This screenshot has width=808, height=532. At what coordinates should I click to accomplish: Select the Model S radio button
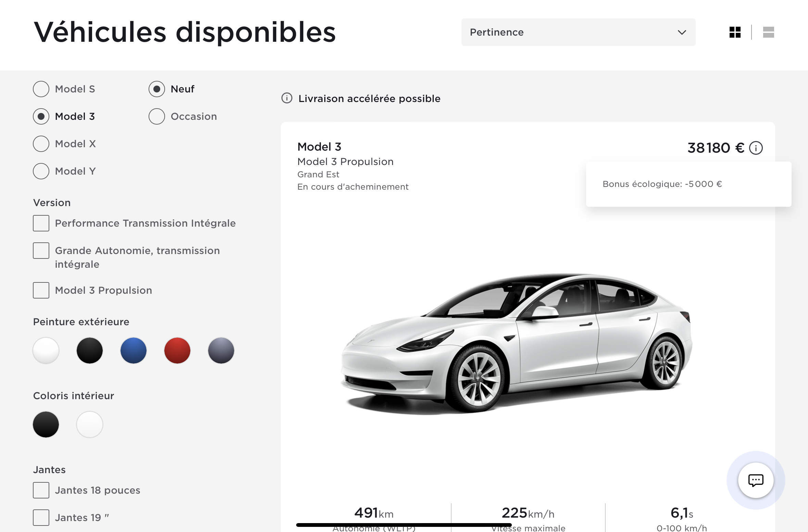(x=41, y=89)
